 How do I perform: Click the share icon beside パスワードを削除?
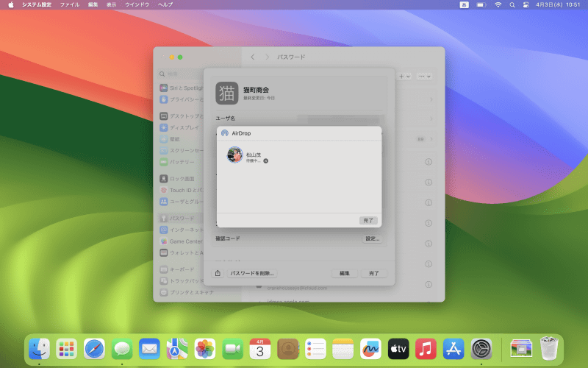click(x=218, y=273)
